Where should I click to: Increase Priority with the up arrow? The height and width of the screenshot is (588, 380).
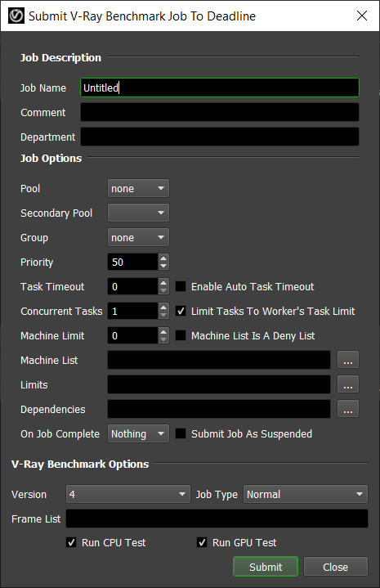click(x=163, y=258)
